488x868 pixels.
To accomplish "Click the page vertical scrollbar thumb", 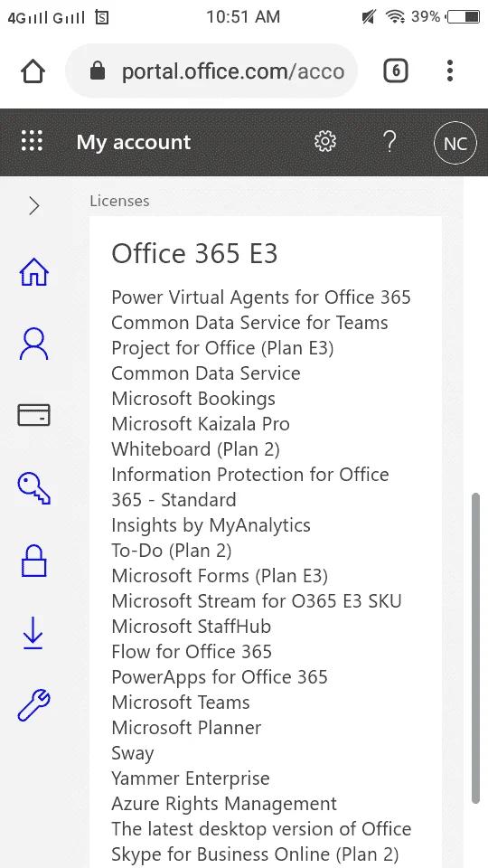I will tap(475, 647).
